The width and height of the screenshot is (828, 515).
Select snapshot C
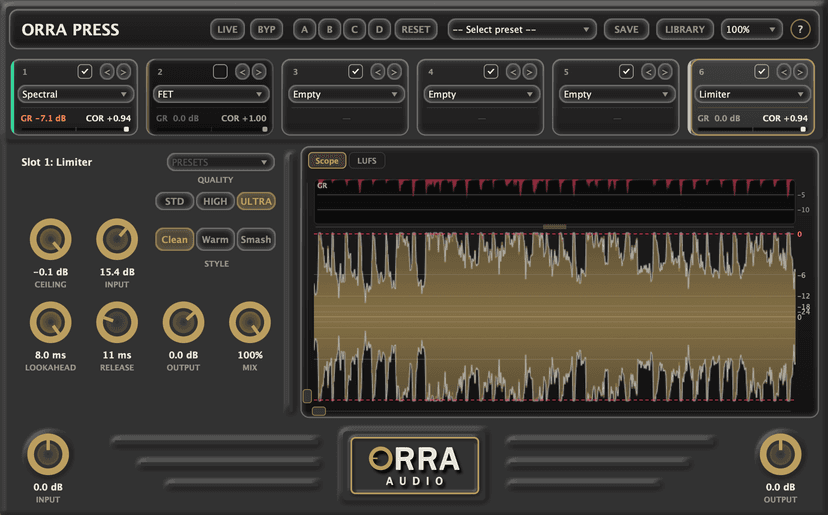pyautogui.click(x=354, y=30)
